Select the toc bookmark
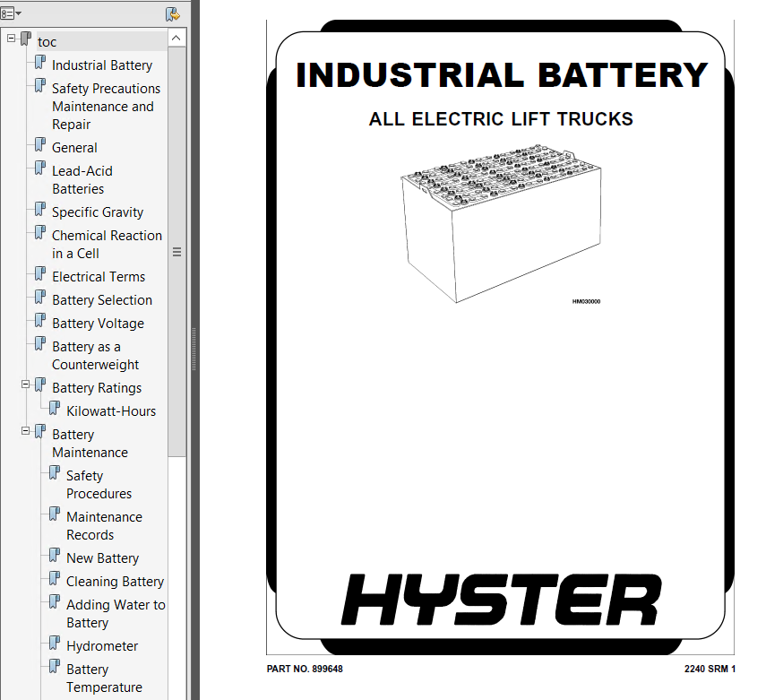766x700 pixels. 47,42
